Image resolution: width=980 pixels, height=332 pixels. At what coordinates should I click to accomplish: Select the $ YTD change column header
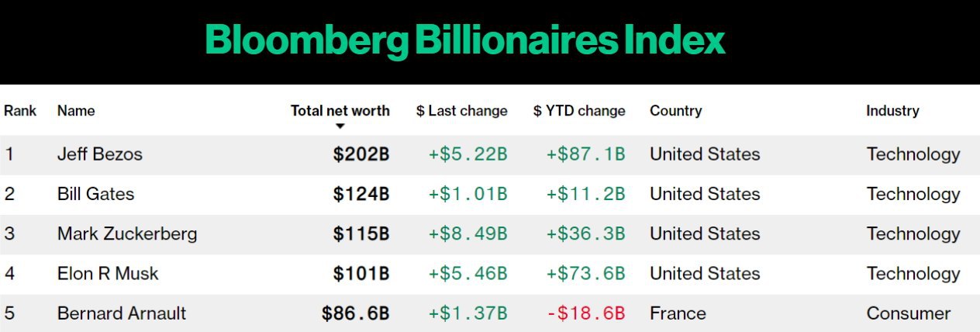pyautogui.click(x=578, y=111)
